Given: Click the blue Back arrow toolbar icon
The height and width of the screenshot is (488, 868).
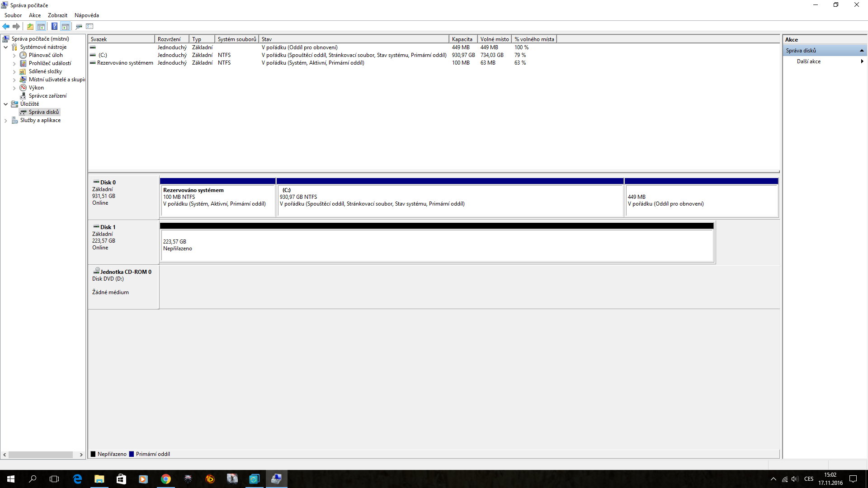Looking at the screenshot, I should [x=6, y=26].
